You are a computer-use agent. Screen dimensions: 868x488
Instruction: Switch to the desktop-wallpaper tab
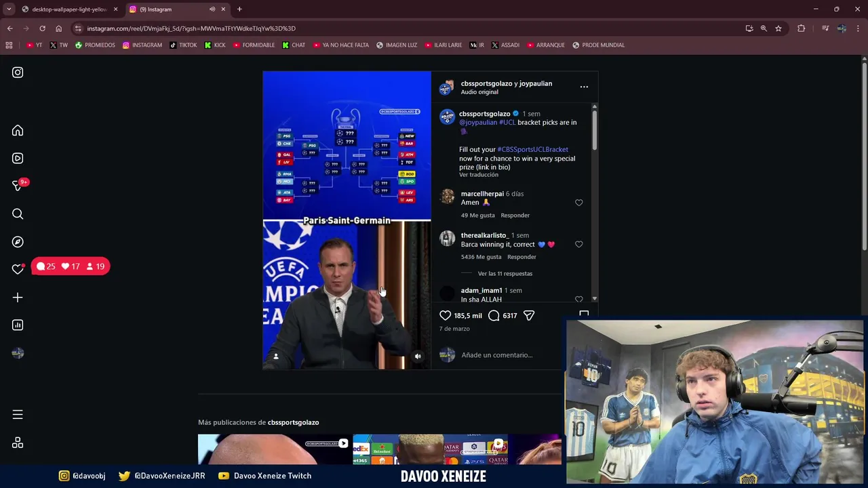click(69, 9)
